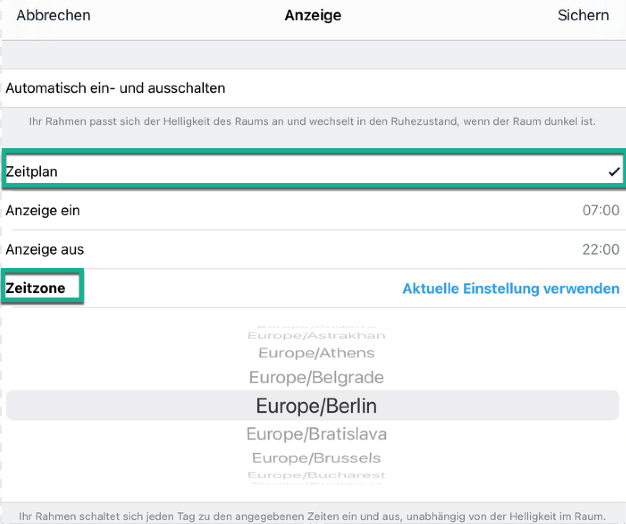Select Europe/Belgrade time zone

[x=316, y=378]
